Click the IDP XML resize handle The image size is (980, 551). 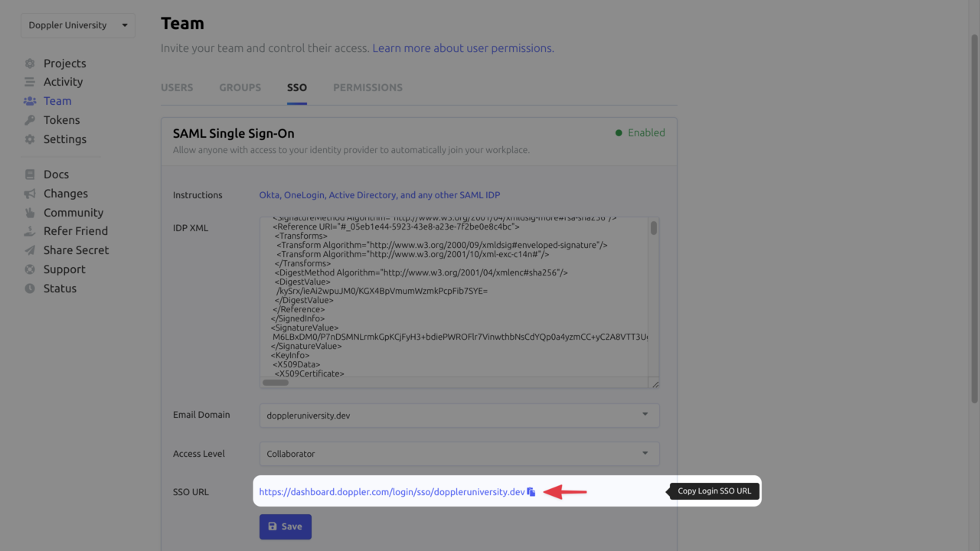coord(655,384)
